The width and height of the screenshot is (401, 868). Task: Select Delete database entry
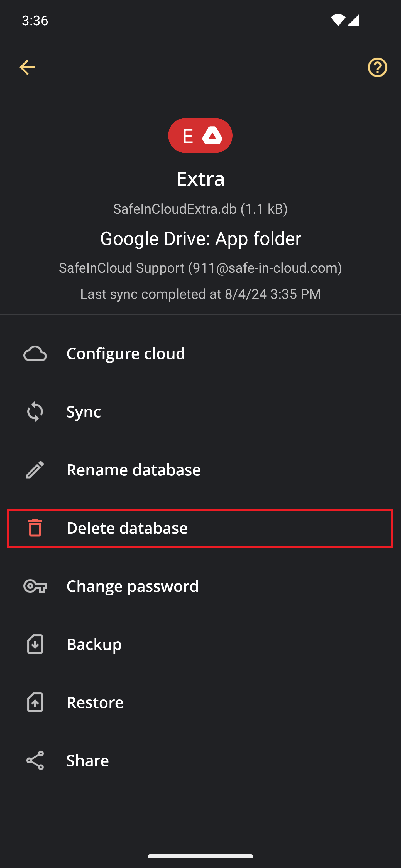pyautogui.click(x=200, y=528)
